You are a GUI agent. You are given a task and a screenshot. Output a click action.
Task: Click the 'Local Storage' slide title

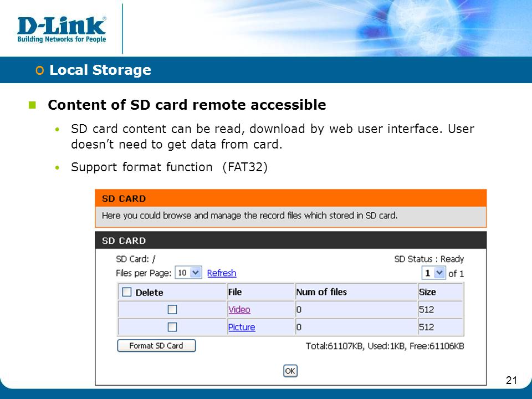point(100,70)
